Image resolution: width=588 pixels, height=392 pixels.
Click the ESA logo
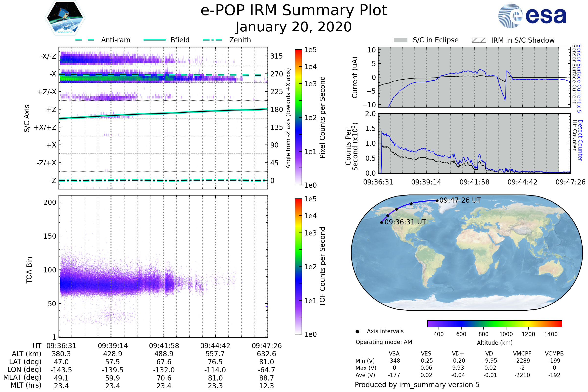pos(532,15)
